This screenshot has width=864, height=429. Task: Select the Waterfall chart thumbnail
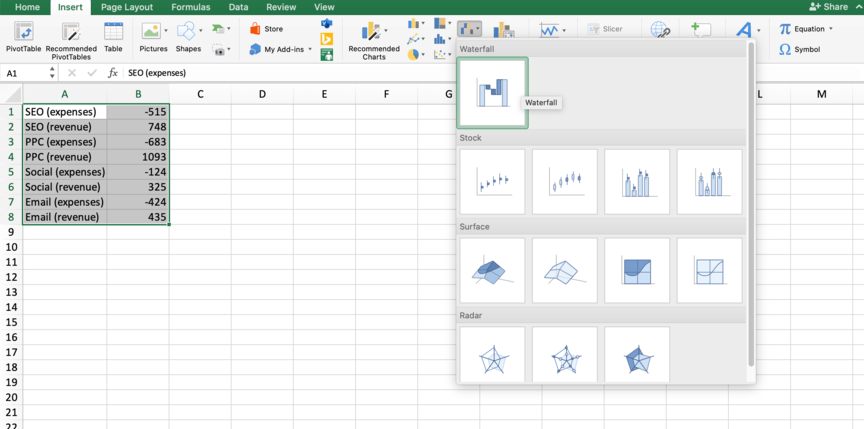click(492, 92)
